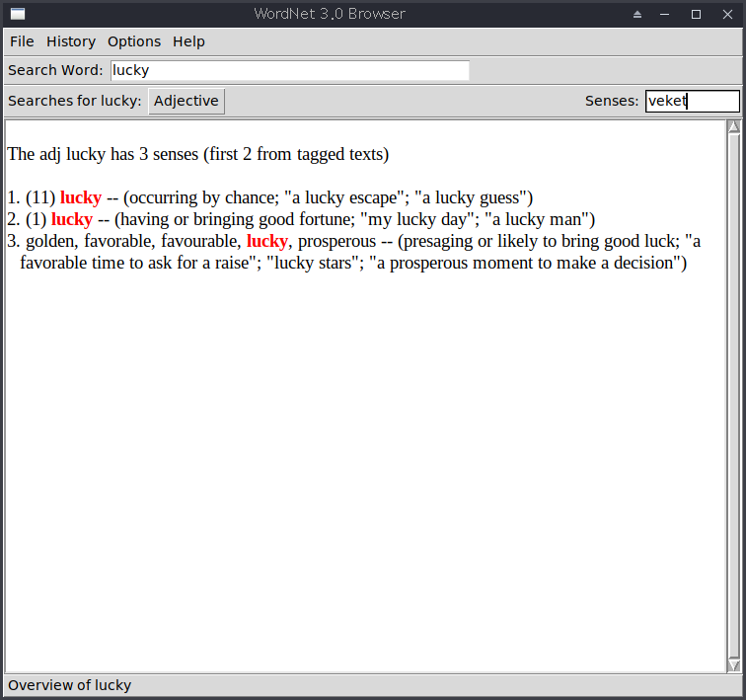Open the File menu
The height and width of the screenshot is (700, 746).
22,41
